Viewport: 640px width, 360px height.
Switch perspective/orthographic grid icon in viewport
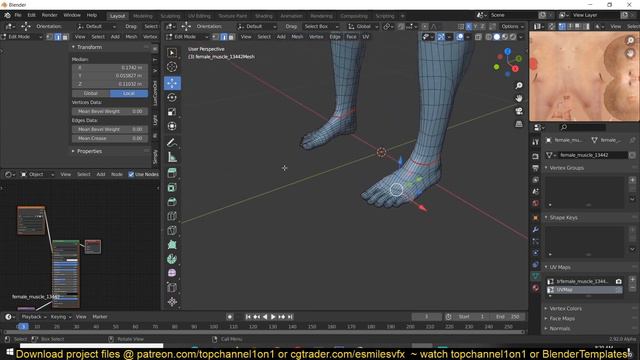coord(519,124)
